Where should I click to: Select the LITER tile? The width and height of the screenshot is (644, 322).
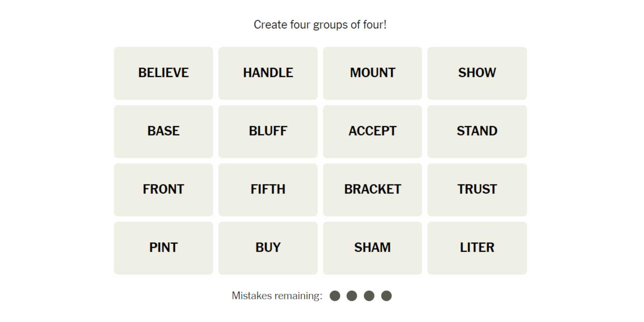pos(477,248)
